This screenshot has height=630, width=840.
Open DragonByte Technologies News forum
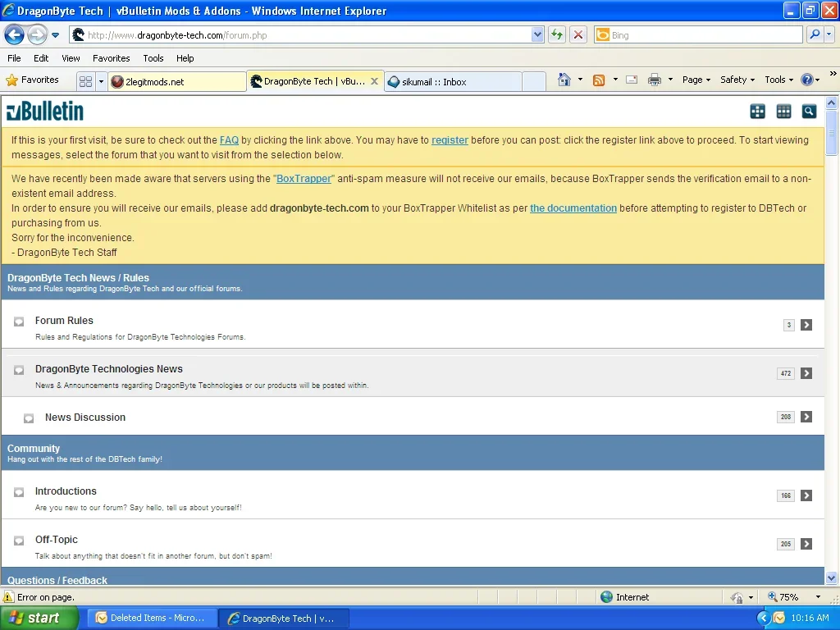point(109,369)
